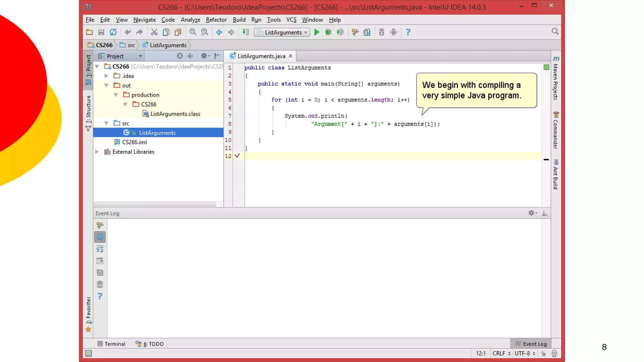Open the ListArguments run configuration dropdown
The height and width of the screenshot is (362, 644).
coord(282,32)
